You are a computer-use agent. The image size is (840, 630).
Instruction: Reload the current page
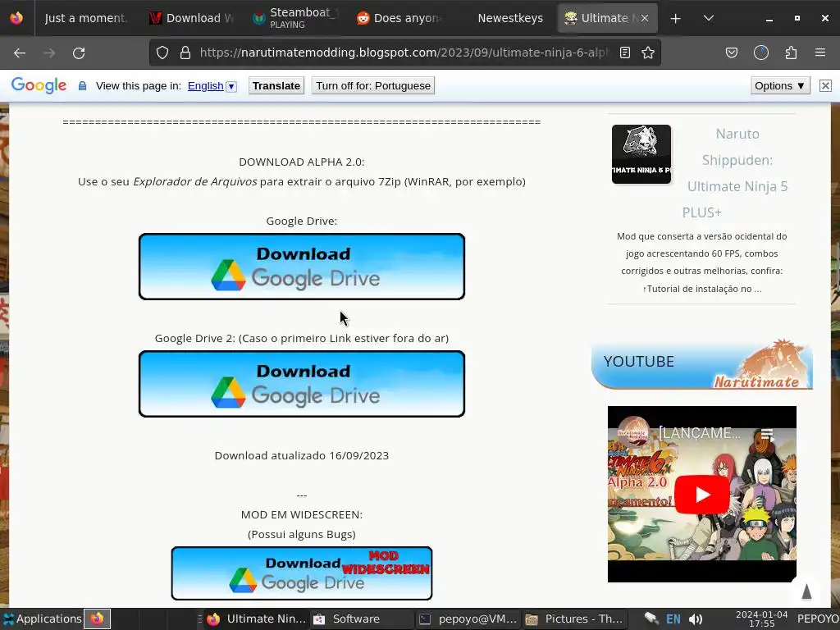click(x=79, y=52)
